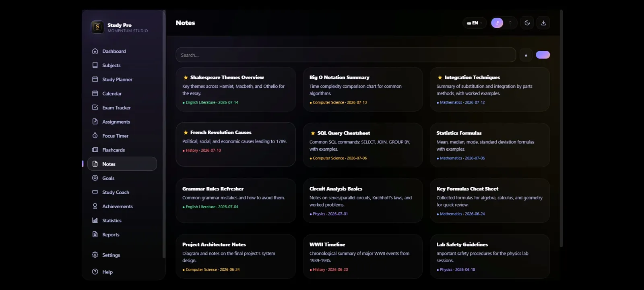Open Subjects via its book icon
Image resolution: width=644 pixels, height=290 pixels.
coord(95,65)
